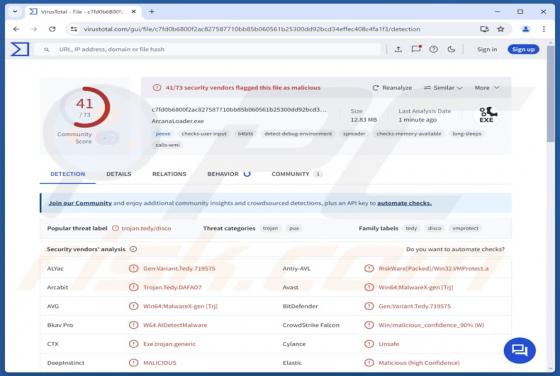Open the tab search chevron in browser
This screenshot has height=376, width=560.
point(15,11)
